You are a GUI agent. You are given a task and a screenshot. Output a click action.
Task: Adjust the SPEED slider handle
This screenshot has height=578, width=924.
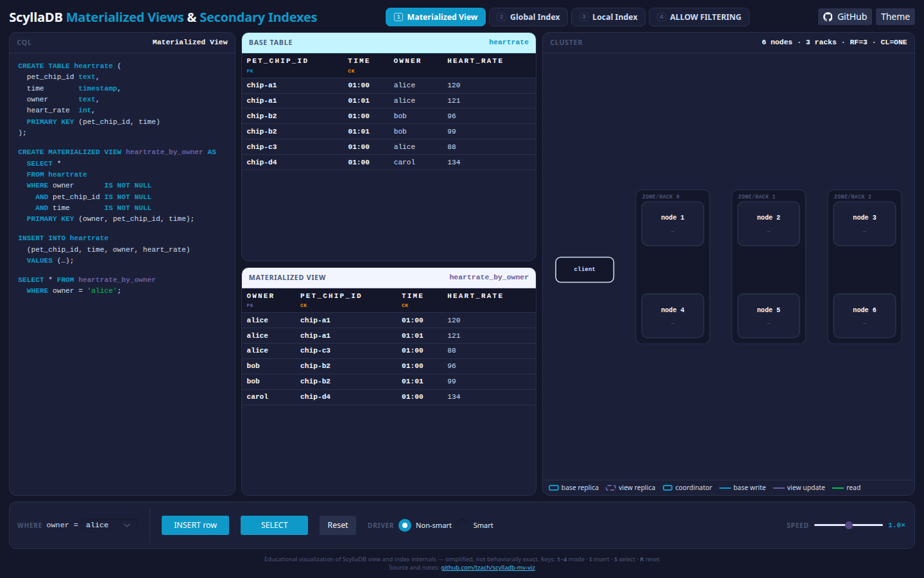click(x=849, y=525)
